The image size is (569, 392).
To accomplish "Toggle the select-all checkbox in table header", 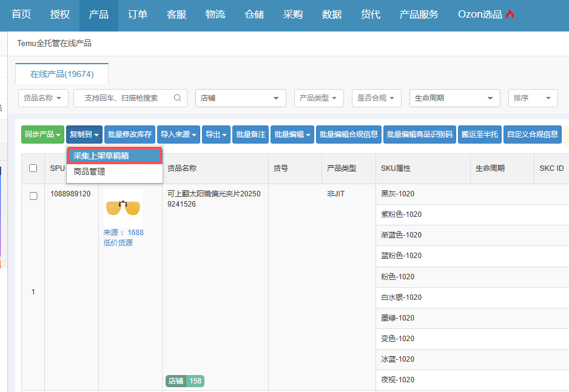I will tap(33, 168).
